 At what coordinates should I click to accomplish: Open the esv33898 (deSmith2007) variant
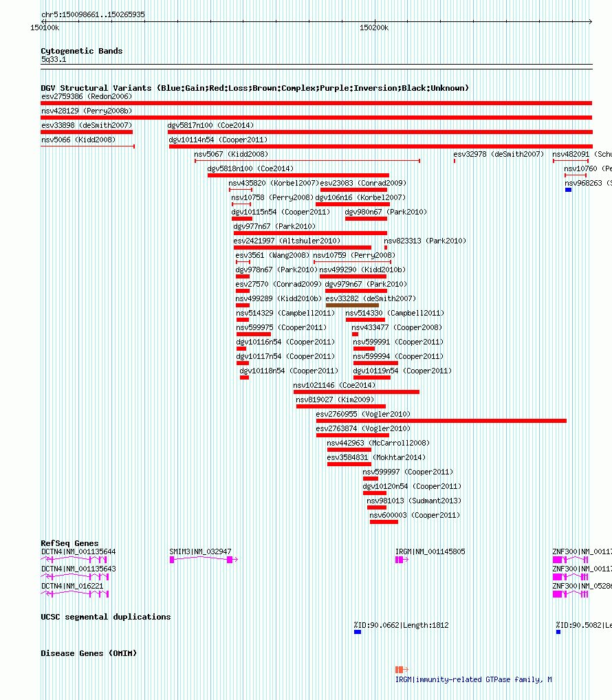87,125
